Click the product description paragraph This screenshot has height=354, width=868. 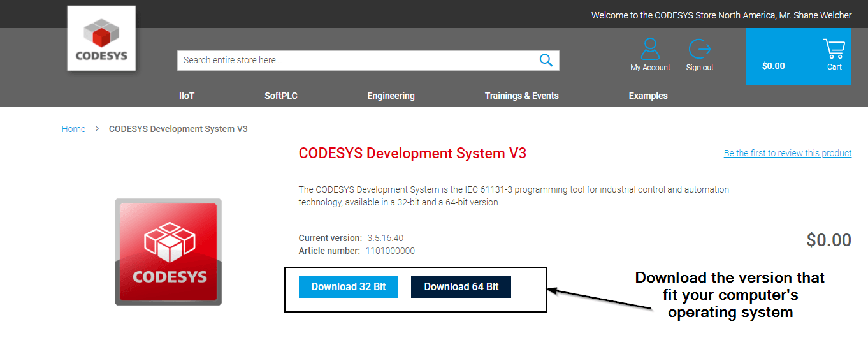coord(514,196)
